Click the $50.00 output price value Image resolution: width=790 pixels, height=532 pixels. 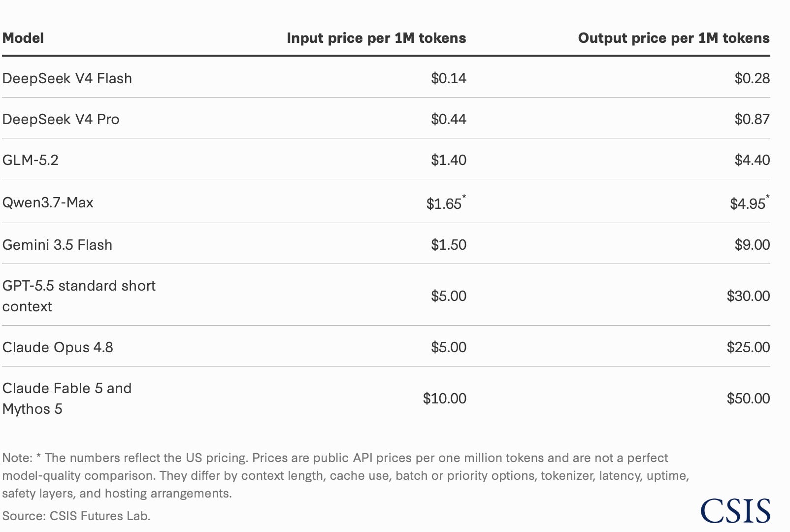coord(748,399)
